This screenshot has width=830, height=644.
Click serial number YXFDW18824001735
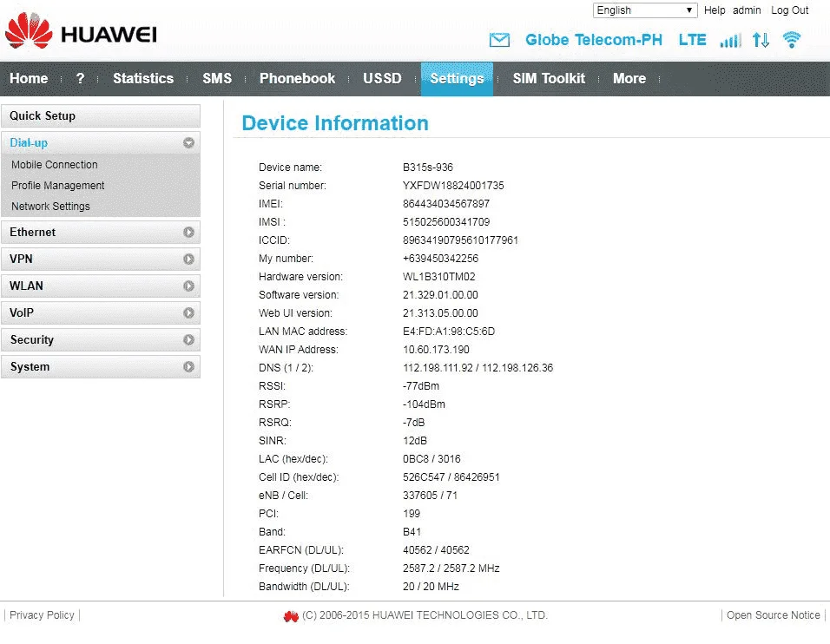point(453,186)
